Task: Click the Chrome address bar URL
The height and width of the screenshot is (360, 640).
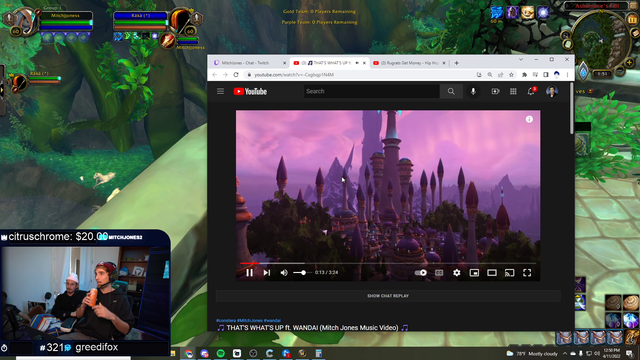Action: 294,75
